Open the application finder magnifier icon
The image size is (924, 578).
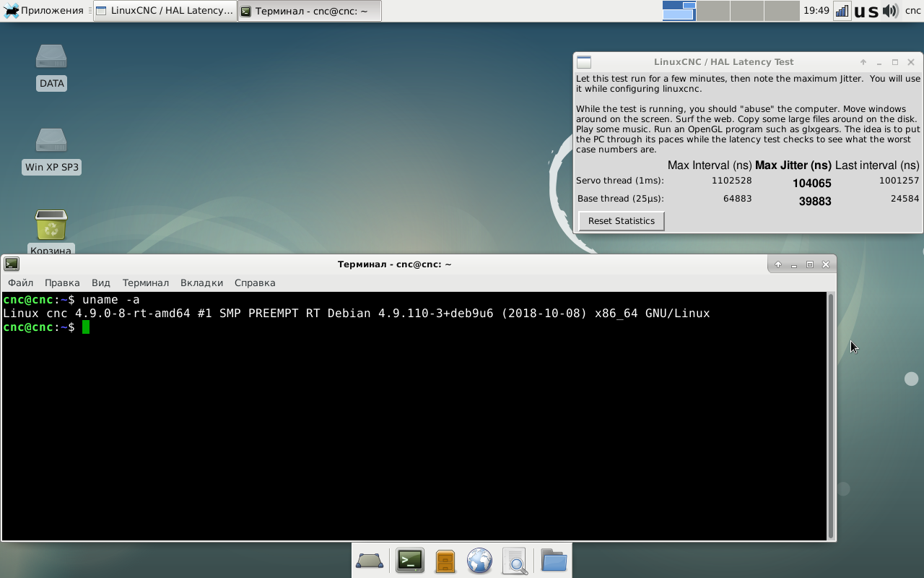tap(515, 561)
